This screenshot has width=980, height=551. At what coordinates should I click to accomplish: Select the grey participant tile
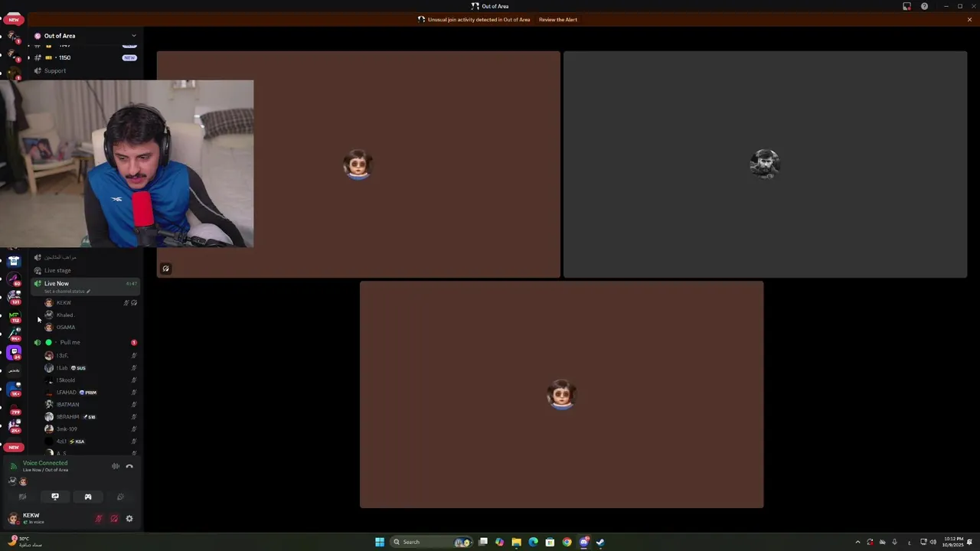click(765, 165)
